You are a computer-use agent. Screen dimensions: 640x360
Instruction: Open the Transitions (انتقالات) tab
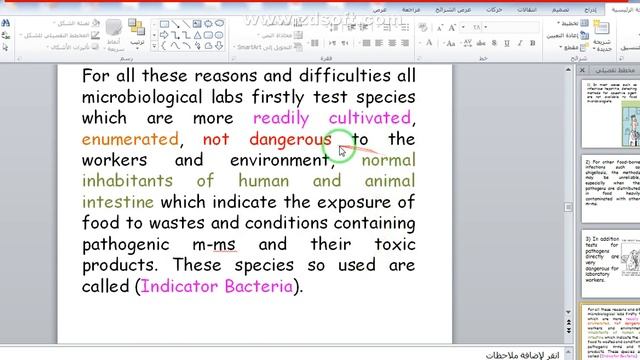pos(527,10)
